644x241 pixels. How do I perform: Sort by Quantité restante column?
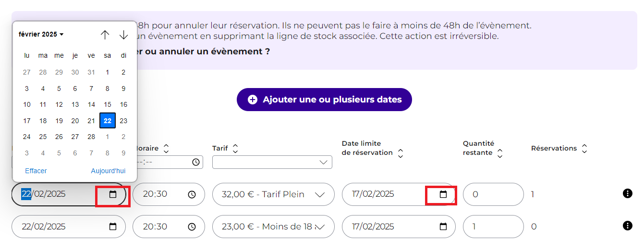(x=500, y=153)
